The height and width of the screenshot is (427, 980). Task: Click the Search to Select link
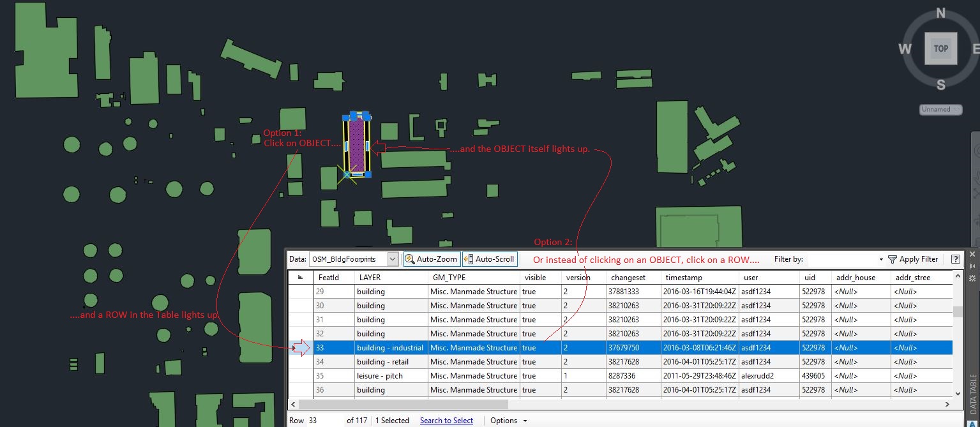pyautogui.click(x=446, y=420)
